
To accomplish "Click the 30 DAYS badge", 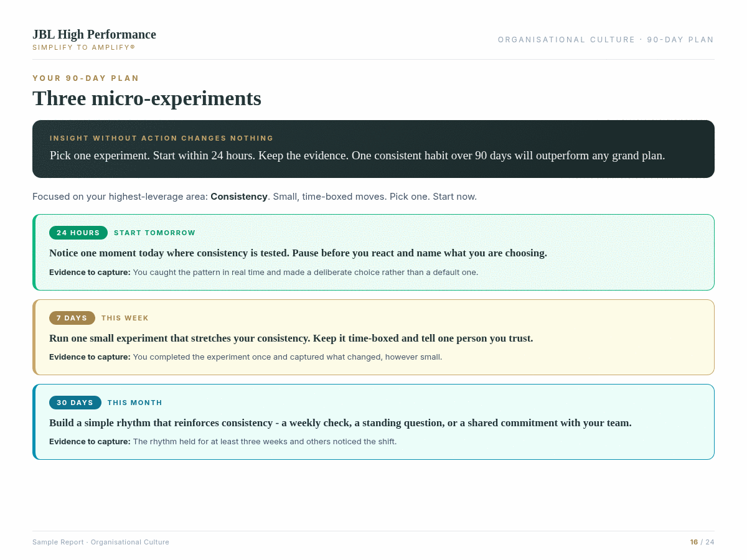I will (75, 403).
